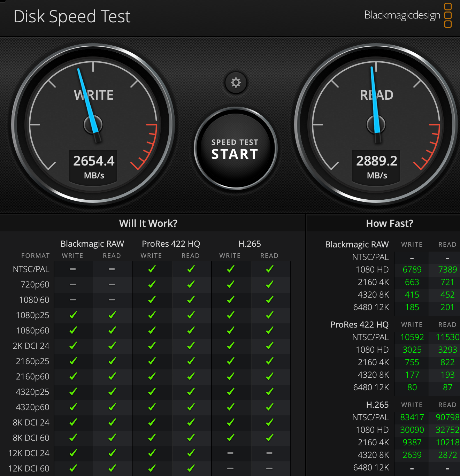Click H.265 write dash for 12K DCI 24
Viewport: 460px width, 476px height.
tap(230, 453)
